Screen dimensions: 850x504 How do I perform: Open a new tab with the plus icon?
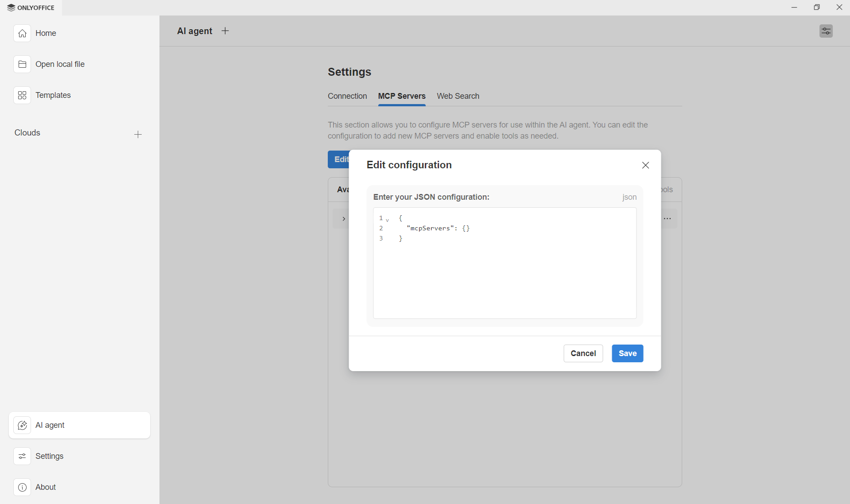click(225, 31)
